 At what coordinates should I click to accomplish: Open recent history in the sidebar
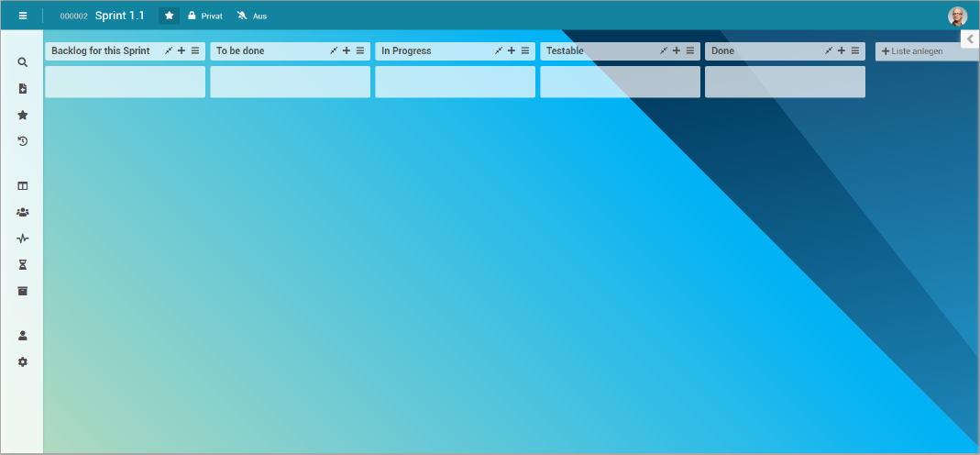pyautogui.click(x=23, y=141)
